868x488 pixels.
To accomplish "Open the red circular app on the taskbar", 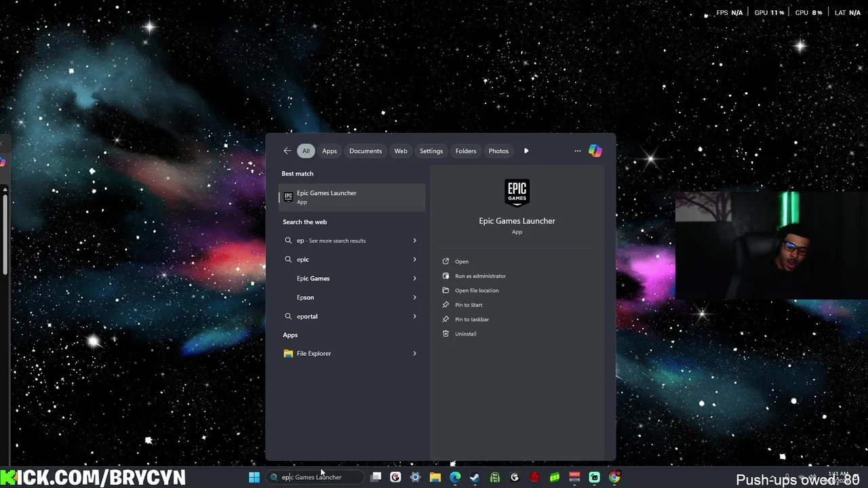I will tap(534, 477).
